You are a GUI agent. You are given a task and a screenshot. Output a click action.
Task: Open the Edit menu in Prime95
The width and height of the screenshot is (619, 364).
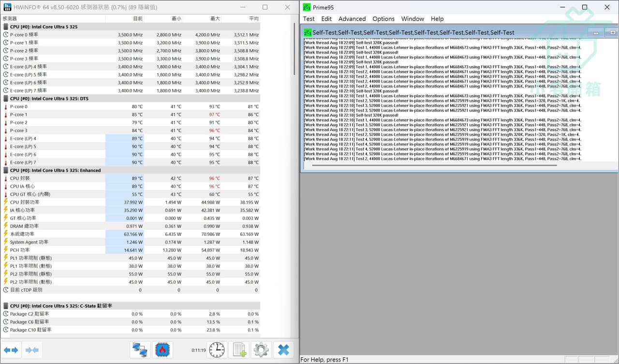(x=326, y=19)
